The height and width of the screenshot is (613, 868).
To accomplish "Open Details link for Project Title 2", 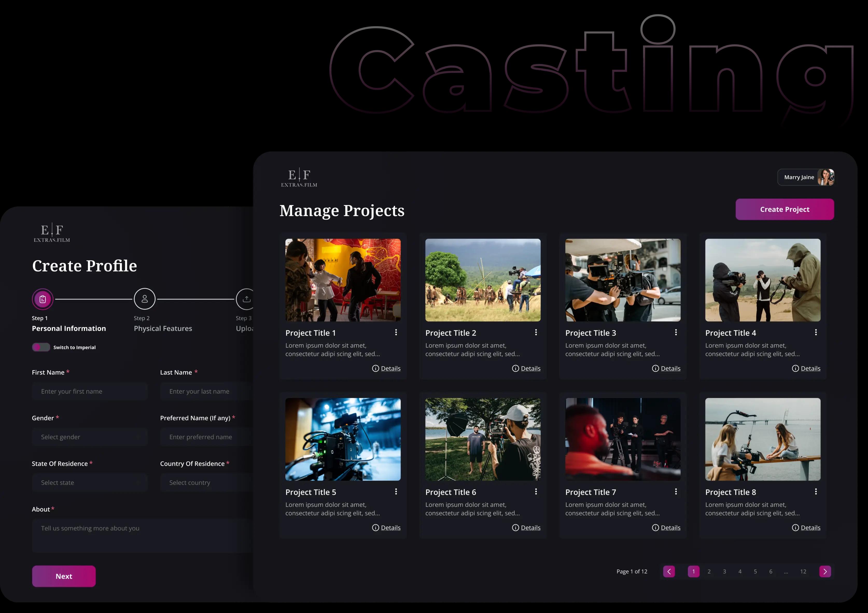I will point(530,368).
